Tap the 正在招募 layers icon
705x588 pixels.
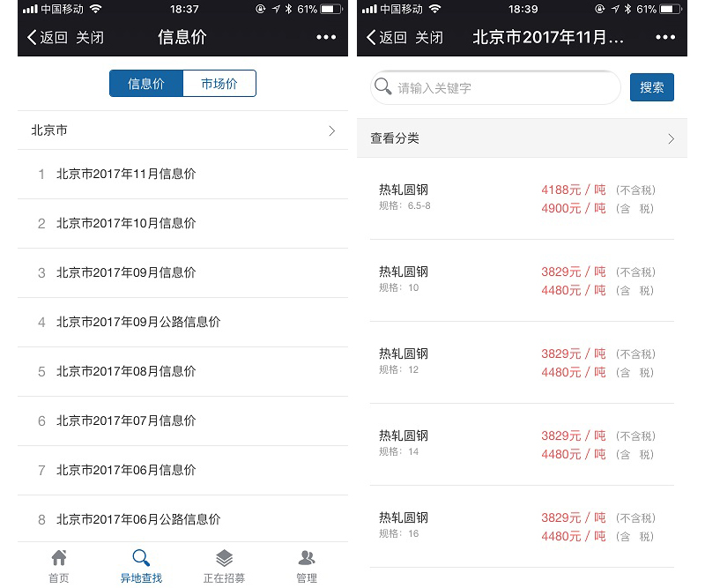pyautogui.click(x=224, y=558)
